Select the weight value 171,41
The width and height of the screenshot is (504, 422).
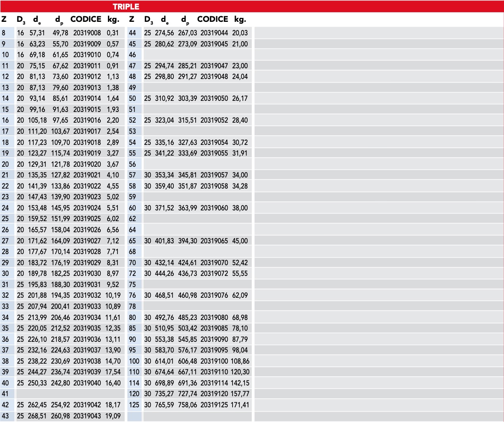pos(240,405)
